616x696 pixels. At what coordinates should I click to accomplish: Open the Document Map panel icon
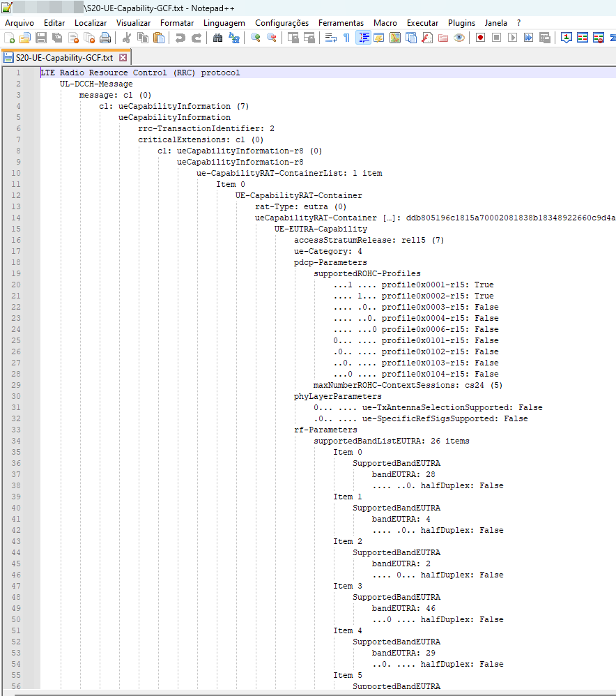395,38
